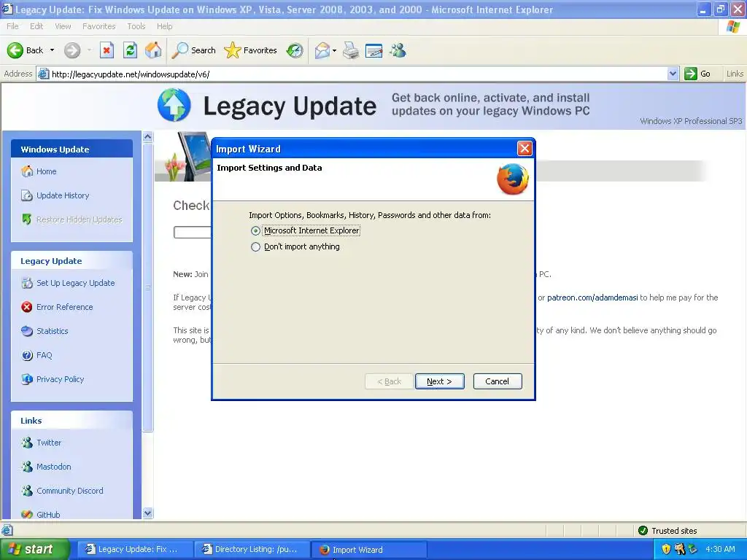Click the Trusted sites status indicator
747x560 pixels.
(x=667, y=531)
